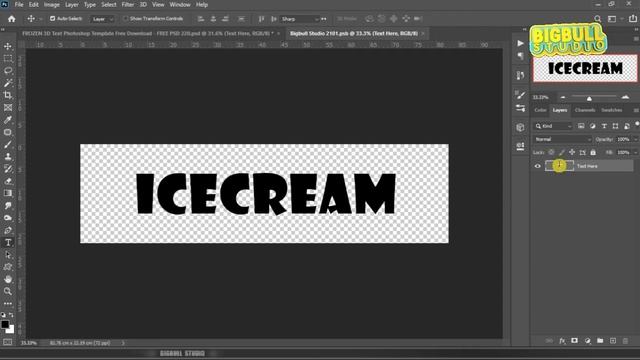
Task: Create a new layer icon
Action: [613, 341]
